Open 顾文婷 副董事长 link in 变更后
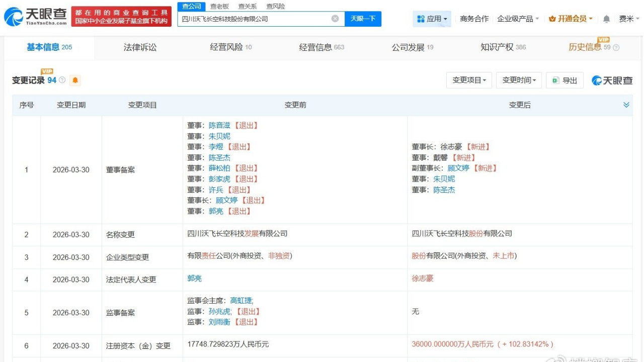Viewport: 644px width, 362px height. point(458,168)
